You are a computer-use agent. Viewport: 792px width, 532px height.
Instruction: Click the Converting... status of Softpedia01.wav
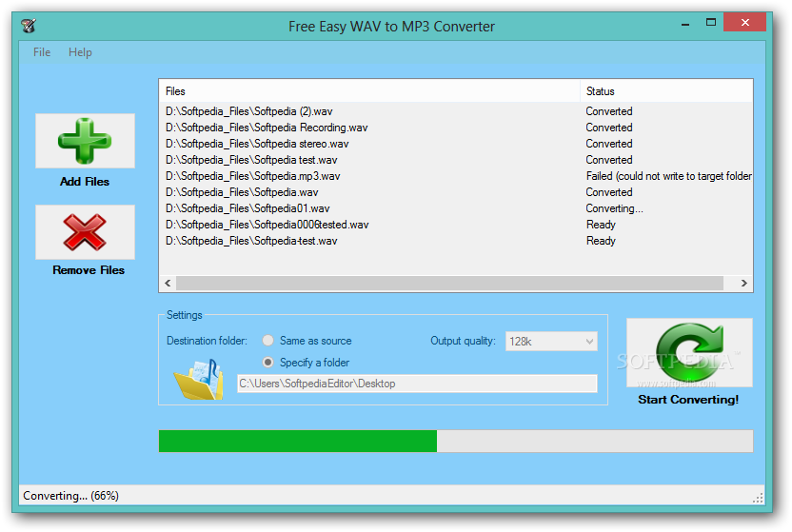[x=614, y=208]
